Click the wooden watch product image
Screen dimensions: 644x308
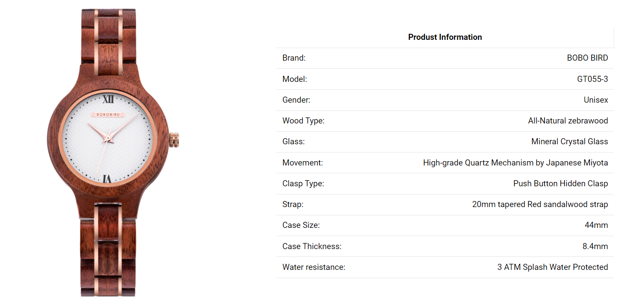click(112, 153)
